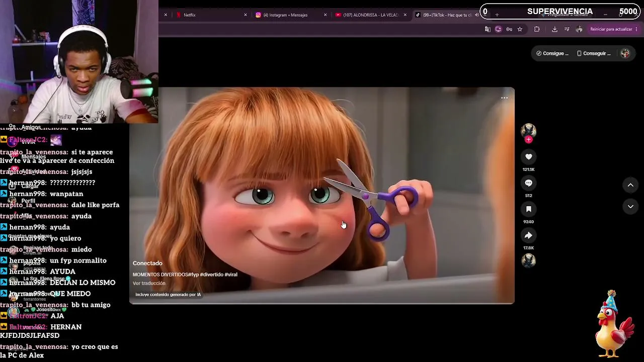Open the browser downloads icon
Screen dimensions: 644x362
pyautogui.click(x=554, y=29)
